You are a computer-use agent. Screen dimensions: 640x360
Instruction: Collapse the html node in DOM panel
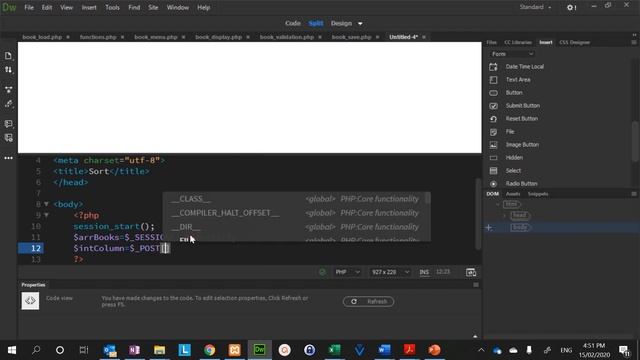tap(498, 204)
